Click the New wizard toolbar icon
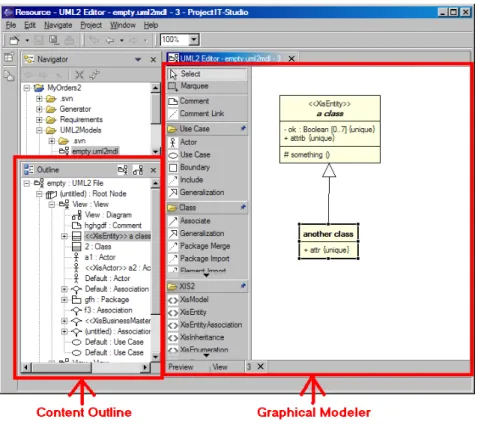This screenshot has width=478, height=425. click(14, 40)
